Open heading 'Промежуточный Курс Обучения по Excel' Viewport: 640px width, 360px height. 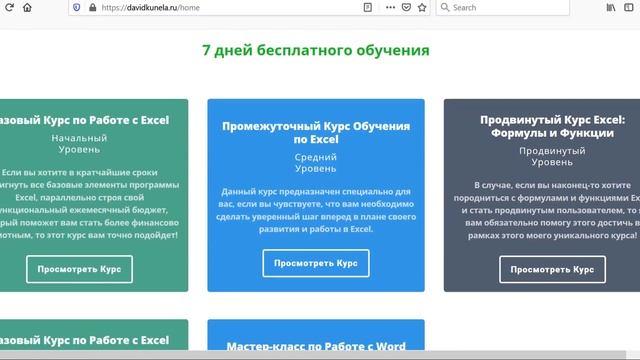point(316,133)
